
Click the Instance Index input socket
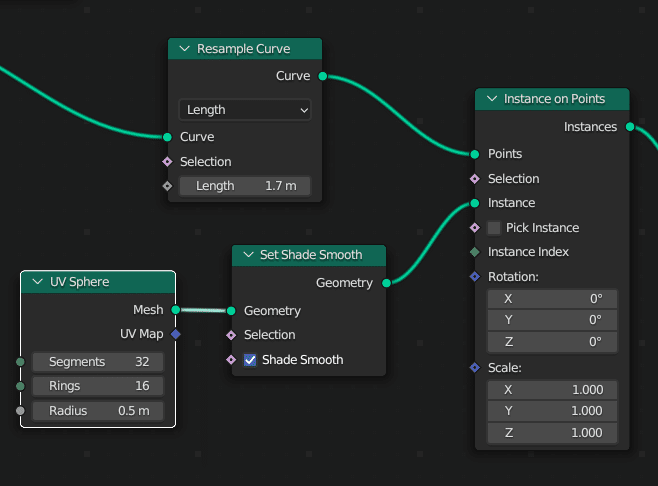[475, 252]
